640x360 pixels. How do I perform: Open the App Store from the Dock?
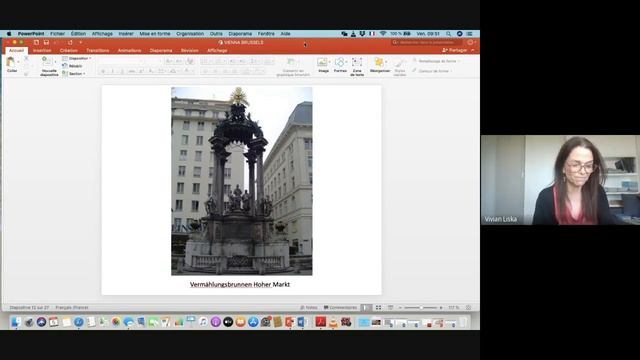point(253,322)
